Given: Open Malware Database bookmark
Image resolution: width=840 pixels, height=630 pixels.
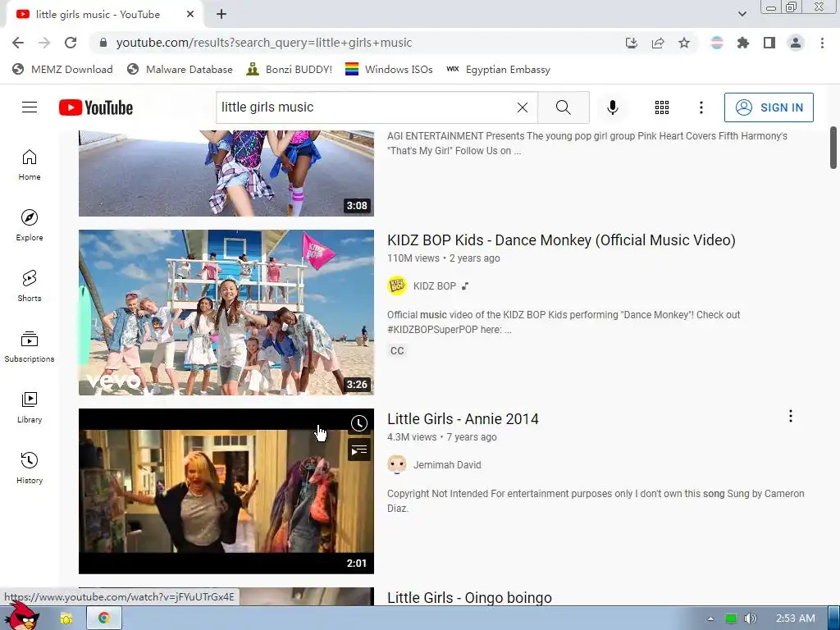Looking at the screenshot, I should [x=180, y=69].
